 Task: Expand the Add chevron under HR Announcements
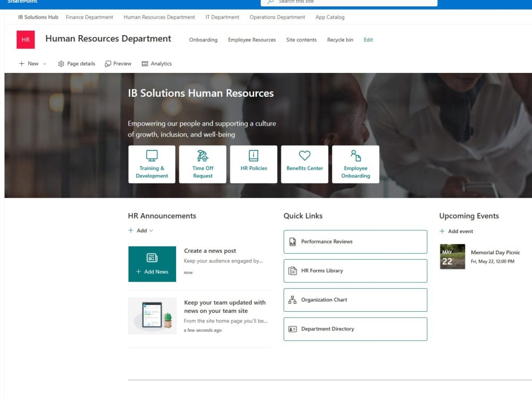pos(151,231)
